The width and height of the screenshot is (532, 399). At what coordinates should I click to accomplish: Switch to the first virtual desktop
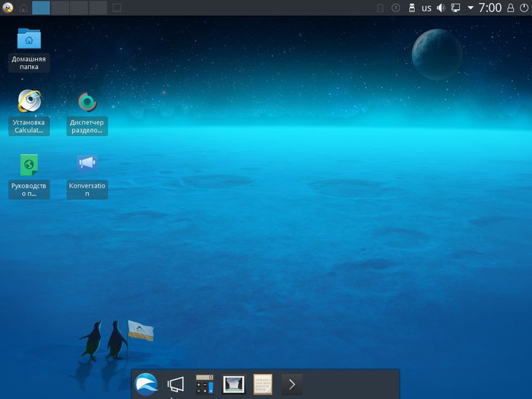click(x=41, y=8)
